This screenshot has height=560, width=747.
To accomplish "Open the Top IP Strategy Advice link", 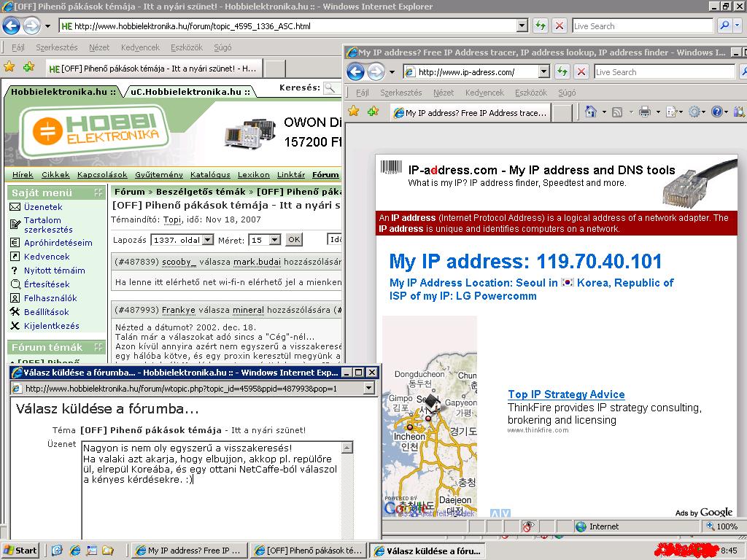I will click(566, 394).
